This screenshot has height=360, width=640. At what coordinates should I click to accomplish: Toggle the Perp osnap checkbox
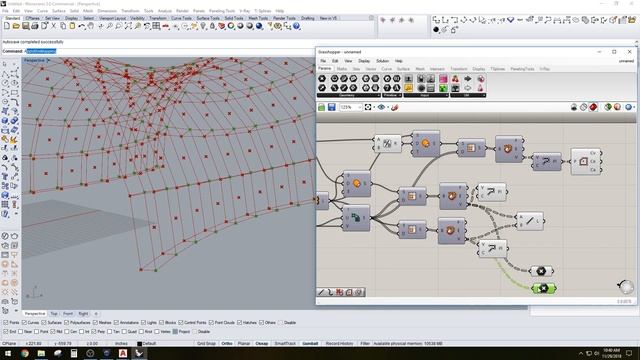pyautogui.click(x=94, y=331)
